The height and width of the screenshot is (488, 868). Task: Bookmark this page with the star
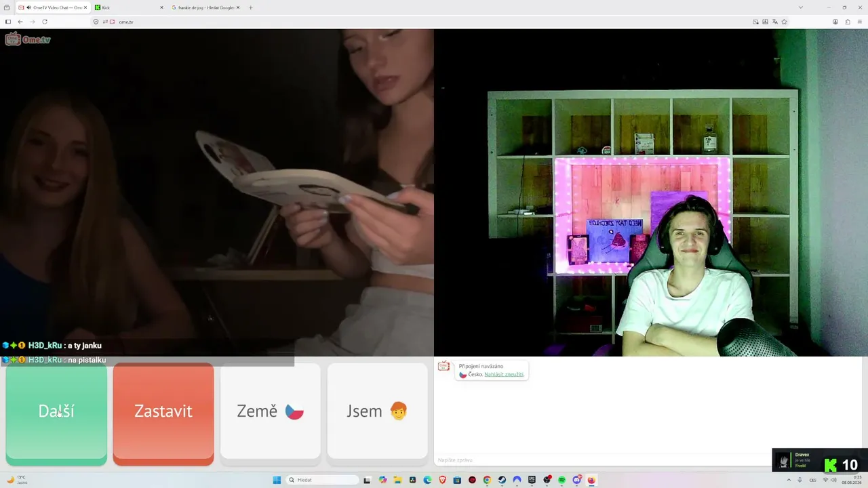pos(785,22)
